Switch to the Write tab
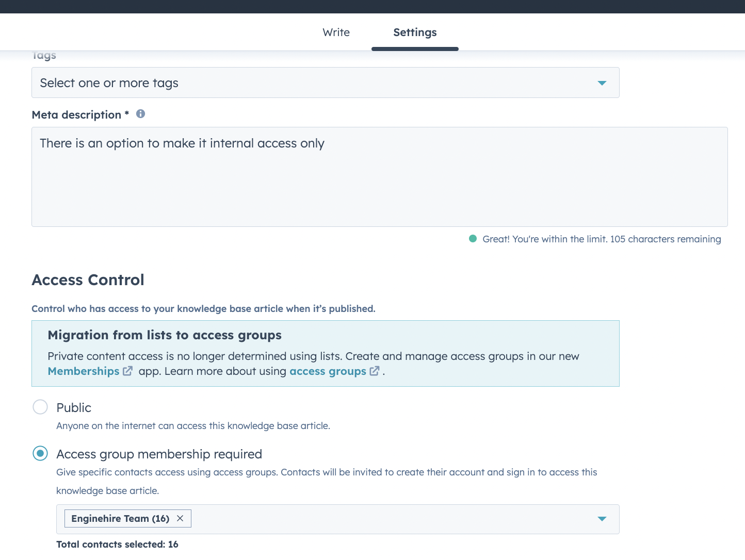The height and width of the screenshot is (560, 745). click(336, 32)
